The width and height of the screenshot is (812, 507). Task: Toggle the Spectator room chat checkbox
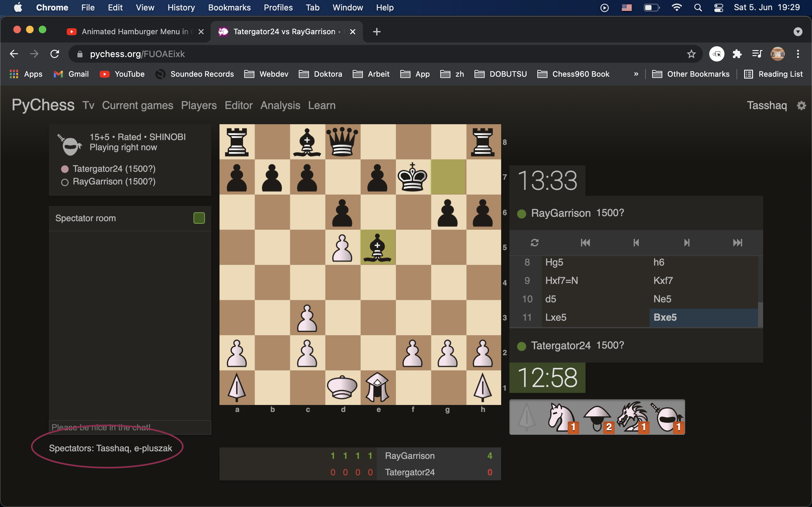(199, 218)
